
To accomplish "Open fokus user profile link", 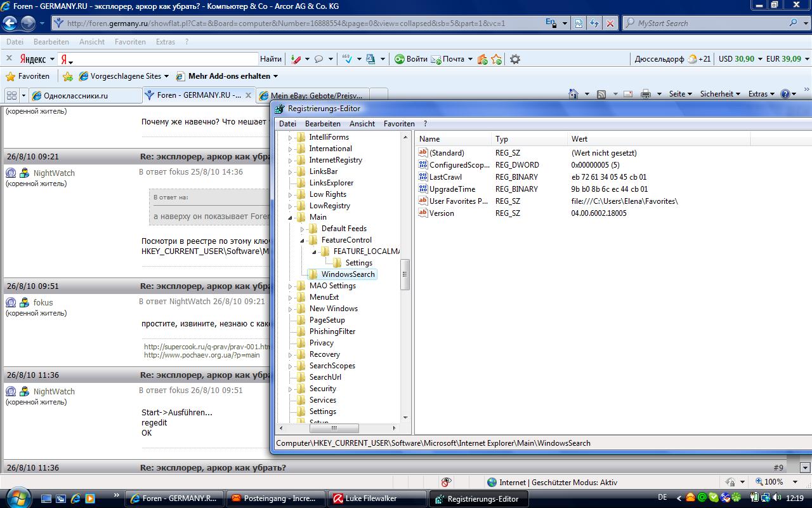I will tap(43, 303).
